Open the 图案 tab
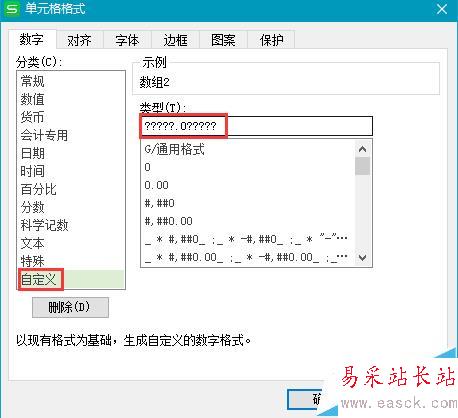The width and height of the screenshot is (458, 418). pos(223,40)
